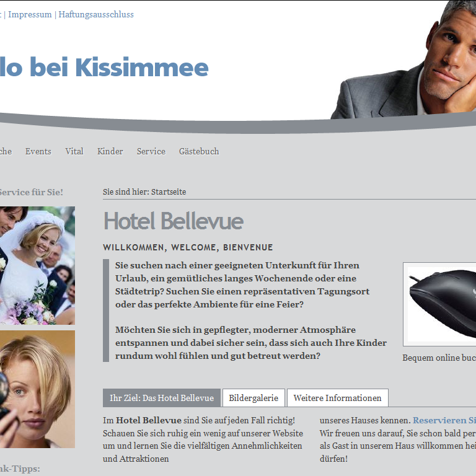Image resolution: width=476 pixels, height=476 pixels.
Task: Switch to the Weitere Informationen tab
Action: click(337, 398)
